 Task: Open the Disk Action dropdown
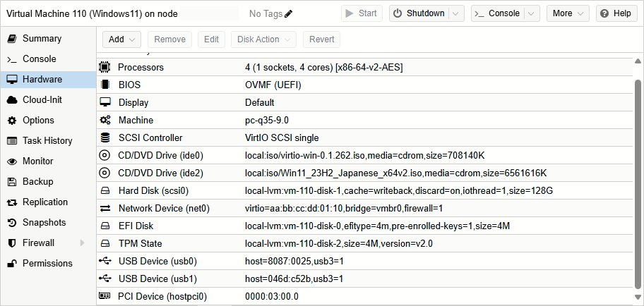pos(263,39)
